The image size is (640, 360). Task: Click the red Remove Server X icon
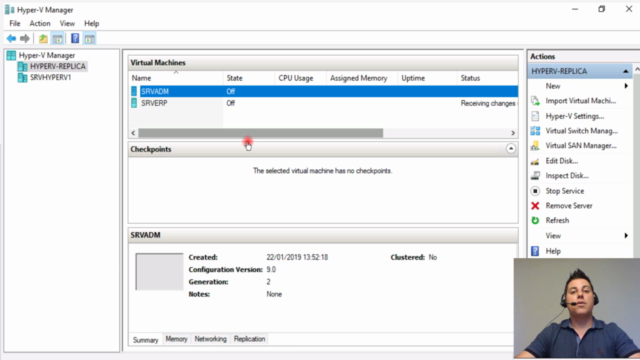[535, 206]
